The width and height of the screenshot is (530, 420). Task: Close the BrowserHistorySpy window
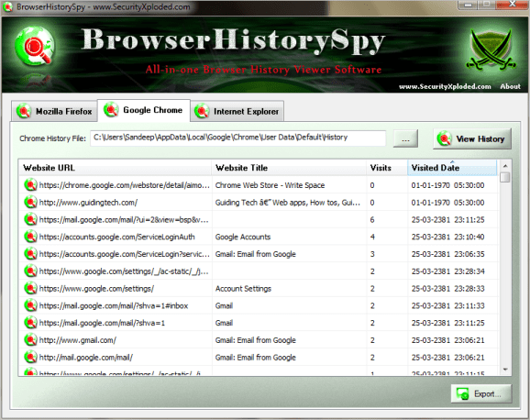(x=513, y=5)
